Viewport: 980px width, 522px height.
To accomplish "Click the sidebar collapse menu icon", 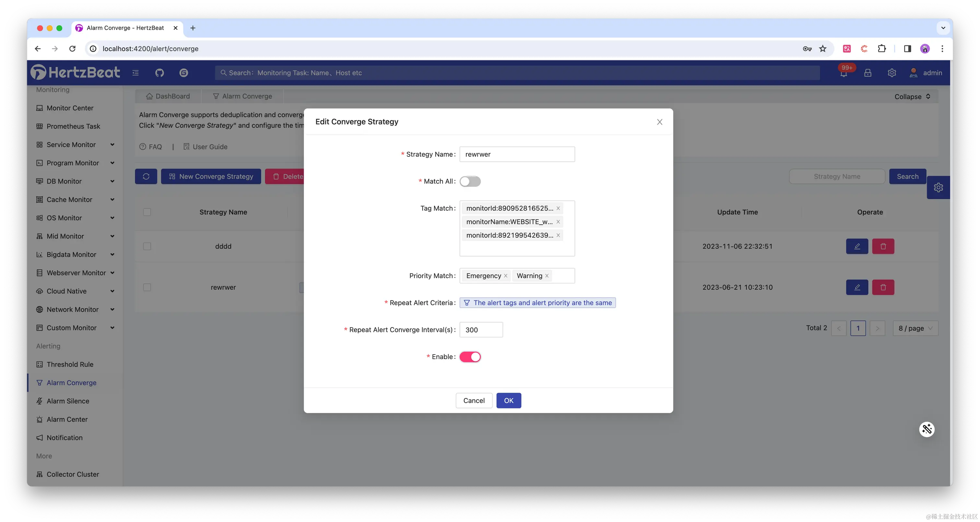I will point(135,73).
